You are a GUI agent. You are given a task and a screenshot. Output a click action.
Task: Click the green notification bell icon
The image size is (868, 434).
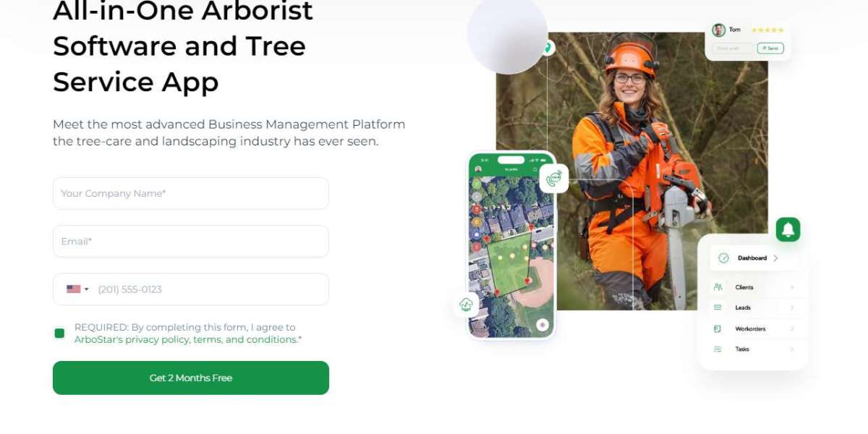(x=788, y=230)
